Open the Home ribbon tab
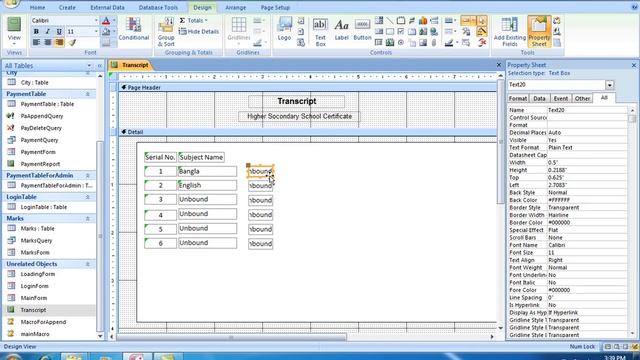 coord(38,7)
